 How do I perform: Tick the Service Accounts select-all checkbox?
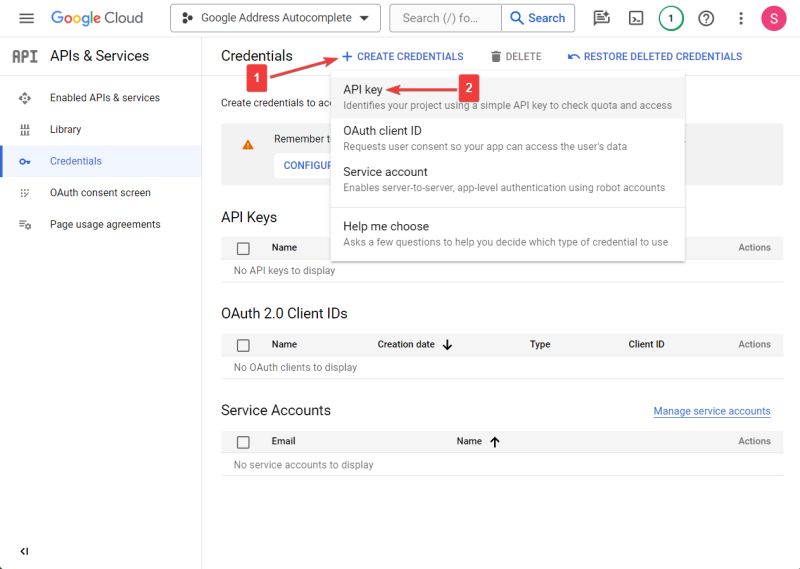(x=243, y=442)
